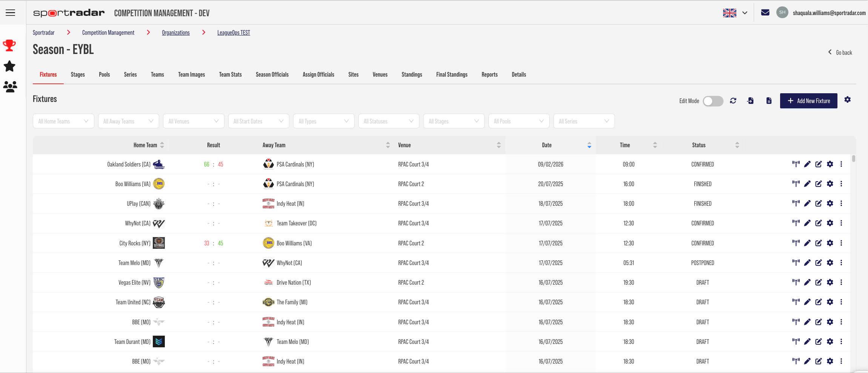Switch to the Reports tab

(490, 74)
